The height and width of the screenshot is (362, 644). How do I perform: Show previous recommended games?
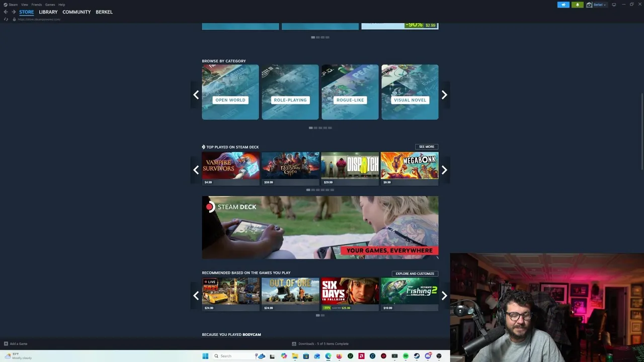pos(196,296)
